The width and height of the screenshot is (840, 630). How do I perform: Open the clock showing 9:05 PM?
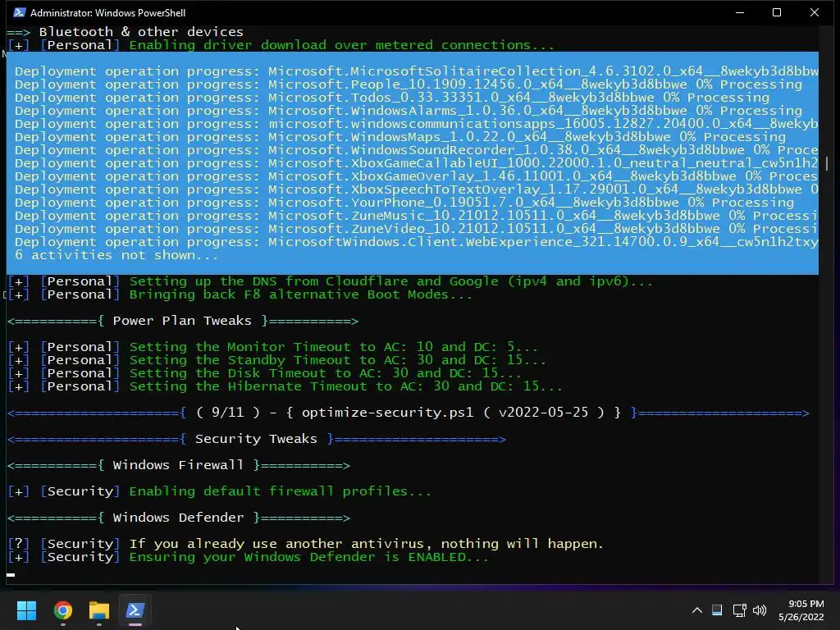801,610
